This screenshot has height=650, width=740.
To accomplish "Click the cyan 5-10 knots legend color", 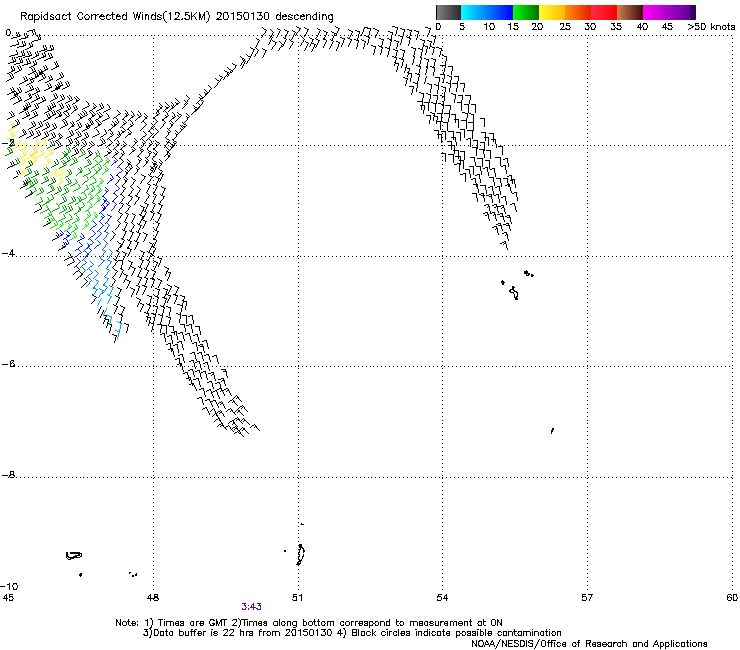I will 474,12.
